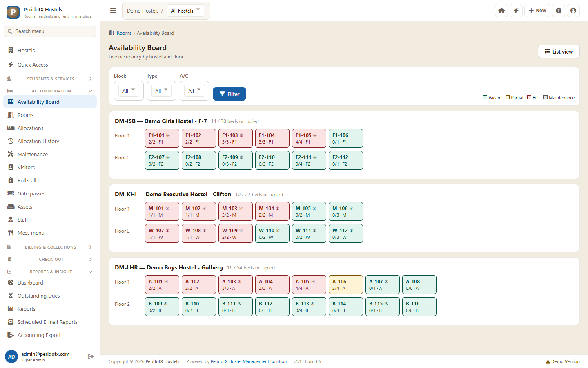The width and height of the screenshot is (588, 368).
Task: Open the help question mark icon
Action: point(559,11)
